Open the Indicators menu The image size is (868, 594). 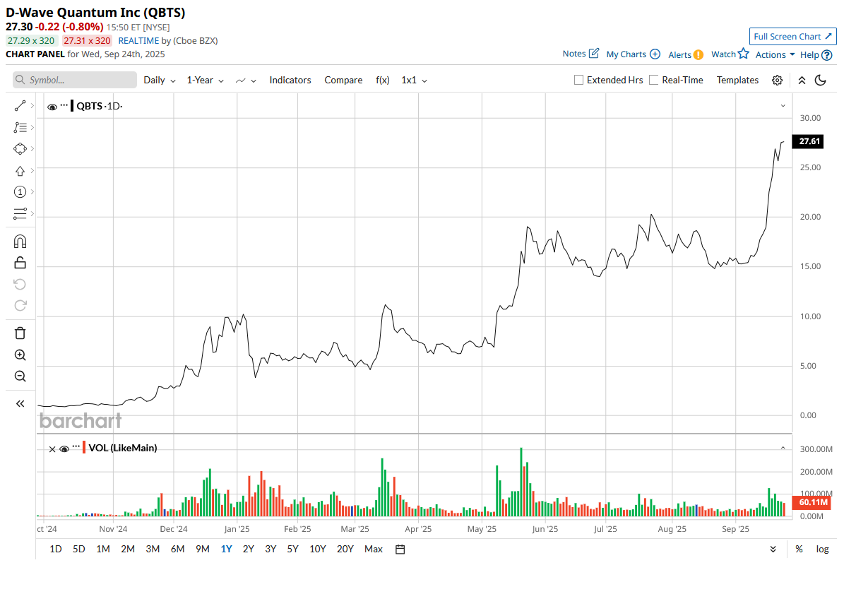(x=290, y=81)
